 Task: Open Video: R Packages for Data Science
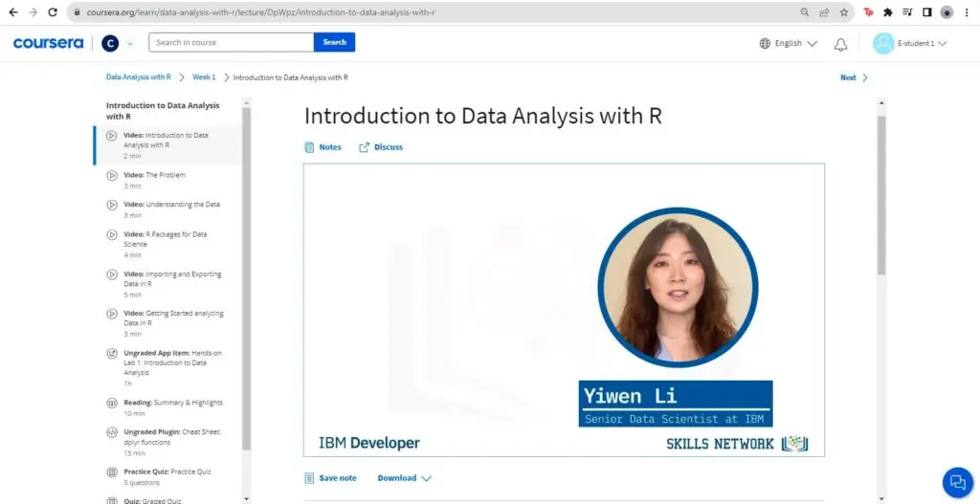tap(168, 244)
